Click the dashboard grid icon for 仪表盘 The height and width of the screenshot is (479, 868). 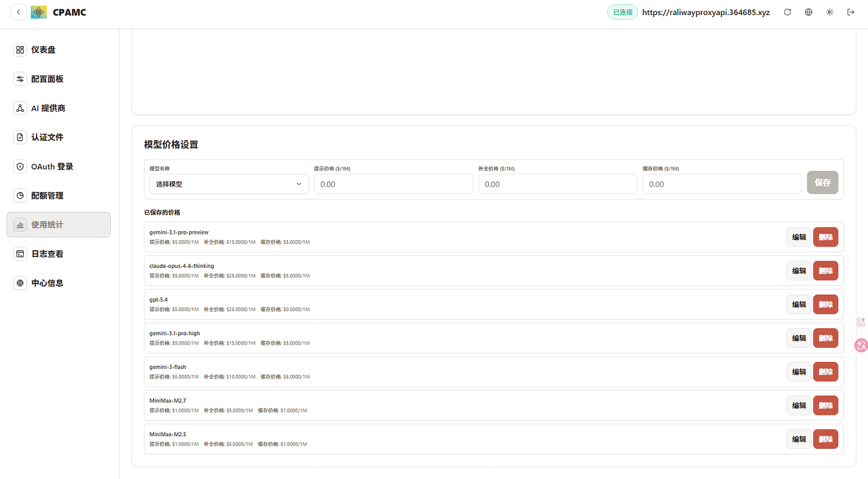click(20, 50)
